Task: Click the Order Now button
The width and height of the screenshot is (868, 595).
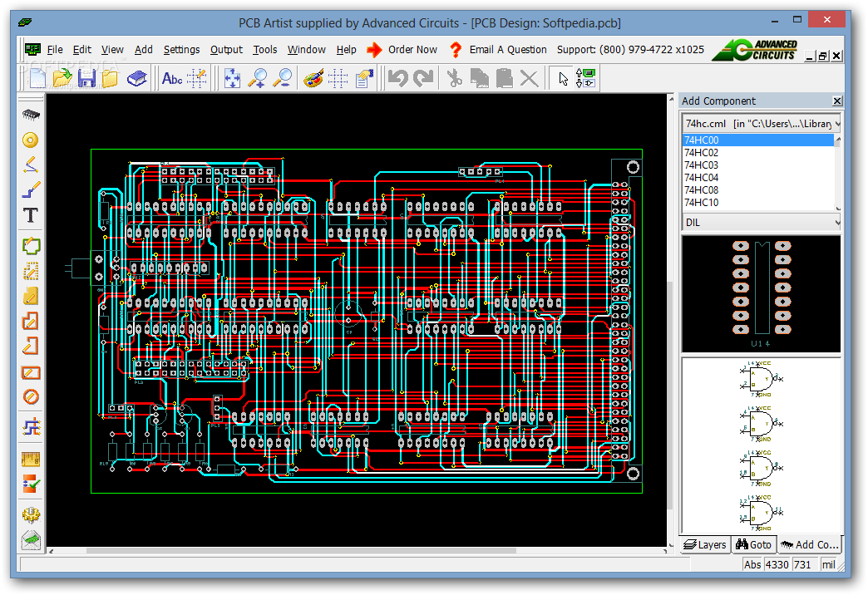Action: pos(402,49)
